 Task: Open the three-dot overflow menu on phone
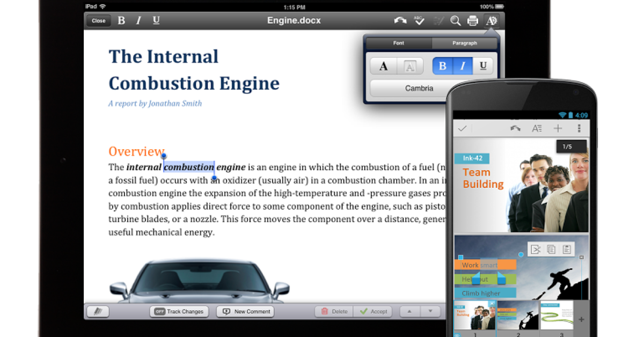[x=579, y=128]
